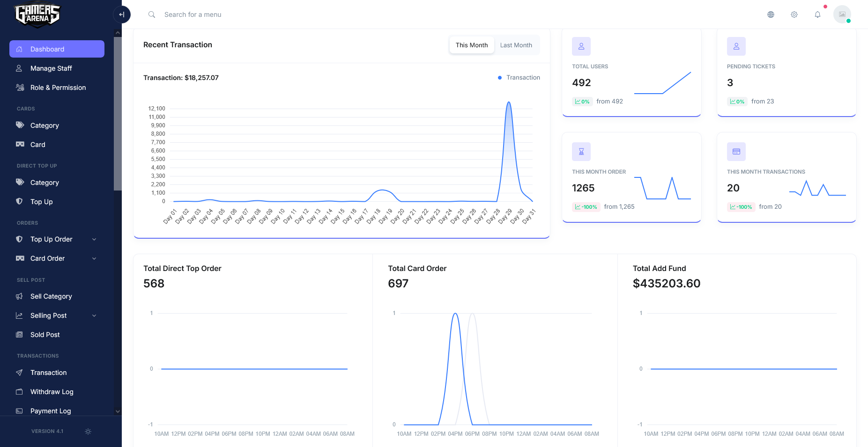Screen dimensions: 868x447
Task: Open the user profile avatar
Action: pos(842,15)
